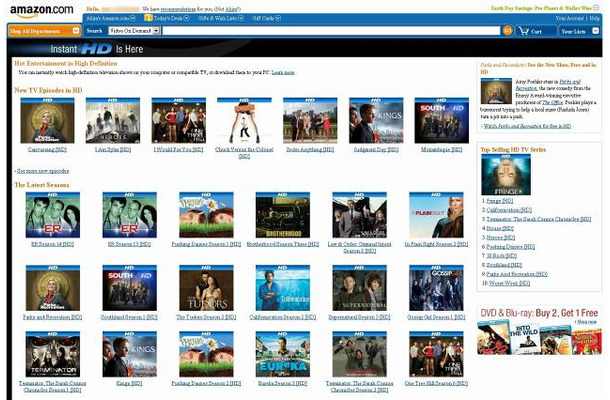This screenshot has width=610, height=400.
Task: Expand the Alan's Amazon.com menu arrow
Action: pos(133,18)
